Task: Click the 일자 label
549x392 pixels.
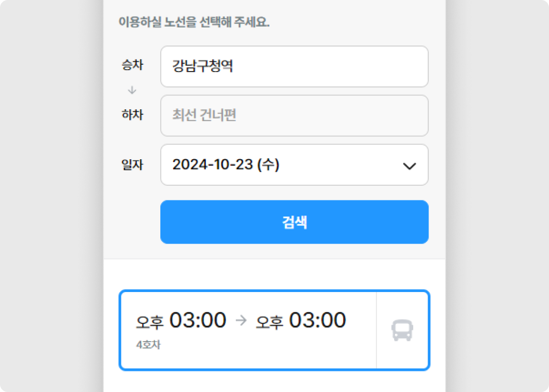Action: [x=132, y=165]
